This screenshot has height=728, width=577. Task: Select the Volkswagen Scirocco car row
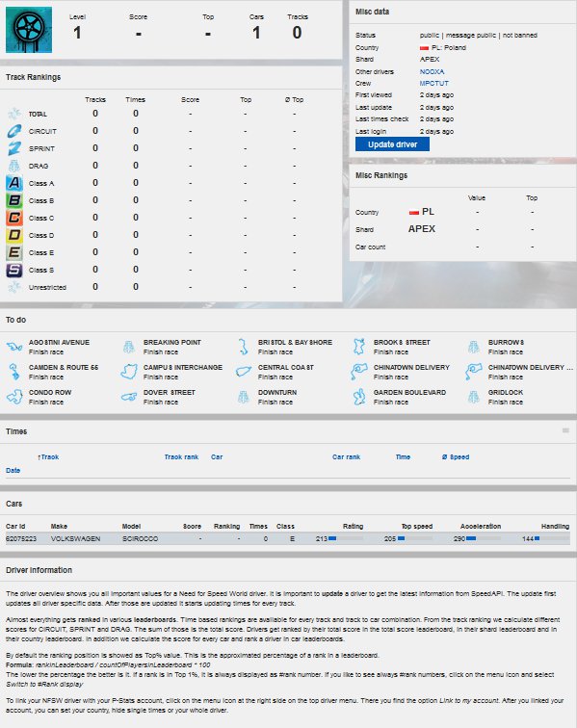click(288, 538)
